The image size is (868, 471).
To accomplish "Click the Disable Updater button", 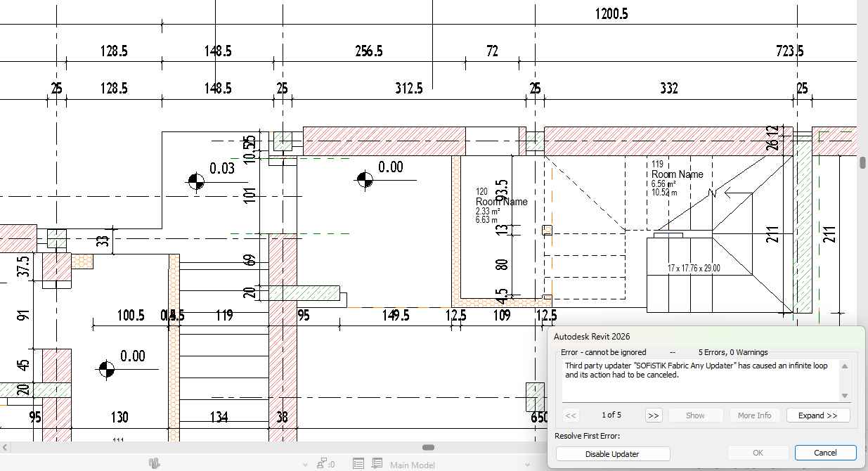I will coord(612,454).
